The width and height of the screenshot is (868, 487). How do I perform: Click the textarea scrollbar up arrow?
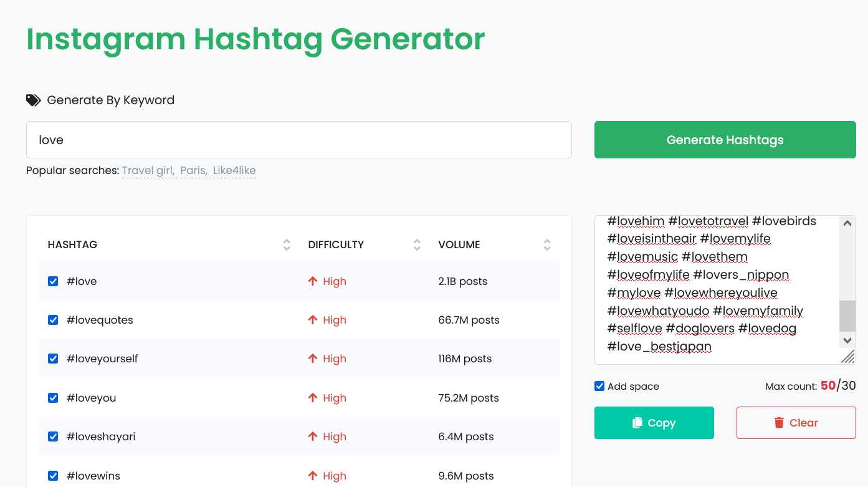click(847, 223)
